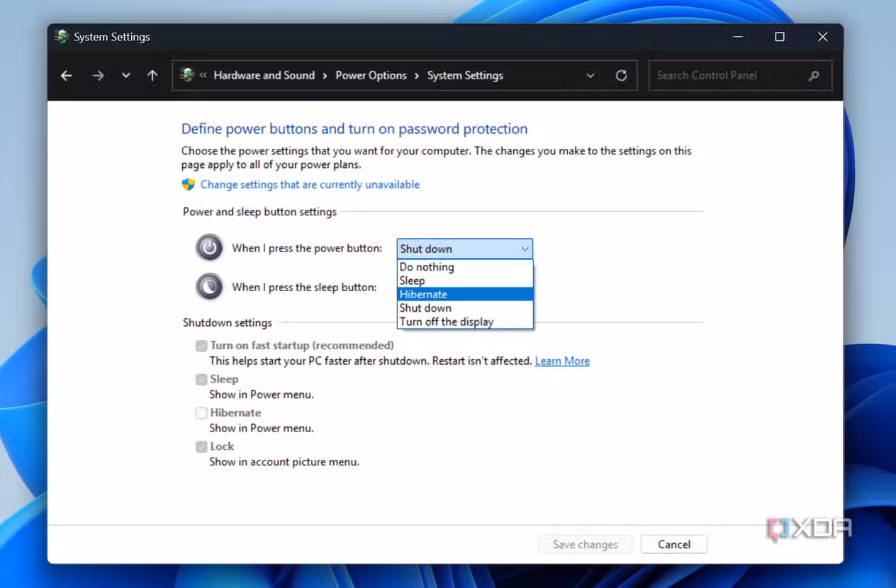Toggle the Sleep power menu checkbox
The image size is (896, 588).
click(202, 380)
